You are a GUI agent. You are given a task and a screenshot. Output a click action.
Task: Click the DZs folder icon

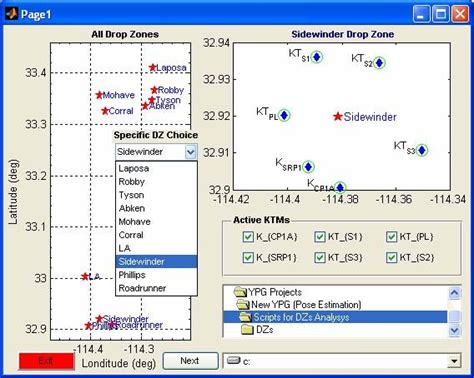click(x=248, y=330)
